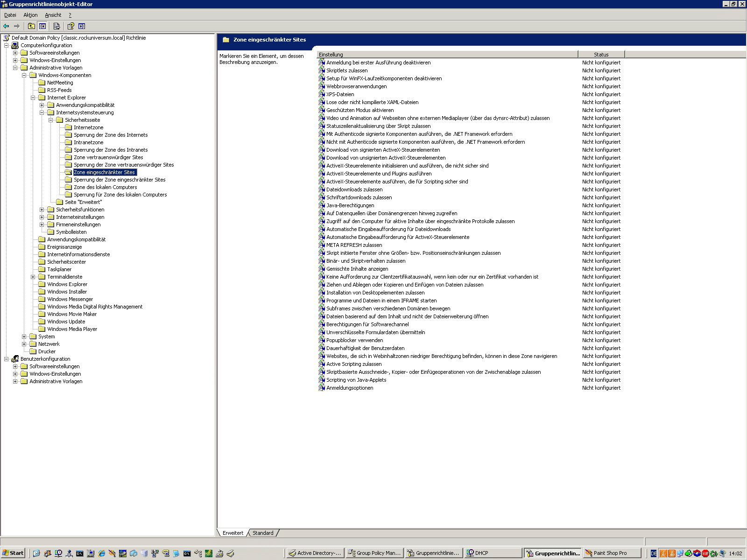Select 'Seite "Erweitert"' tree item
Screen dimensions: 747x560
click(83, 202)
